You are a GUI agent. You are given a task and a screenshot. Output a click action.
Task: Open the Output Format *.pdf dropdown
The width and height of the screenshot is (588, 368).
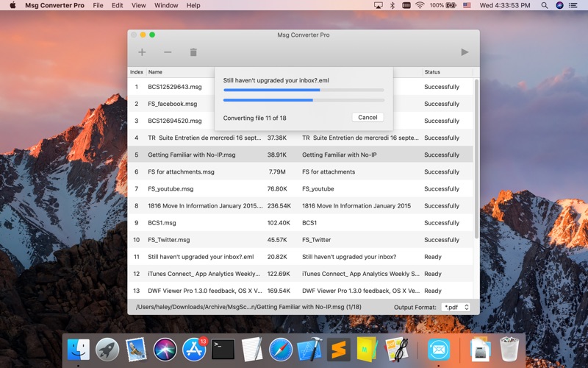pyautogui.click(x=455, y=307)
